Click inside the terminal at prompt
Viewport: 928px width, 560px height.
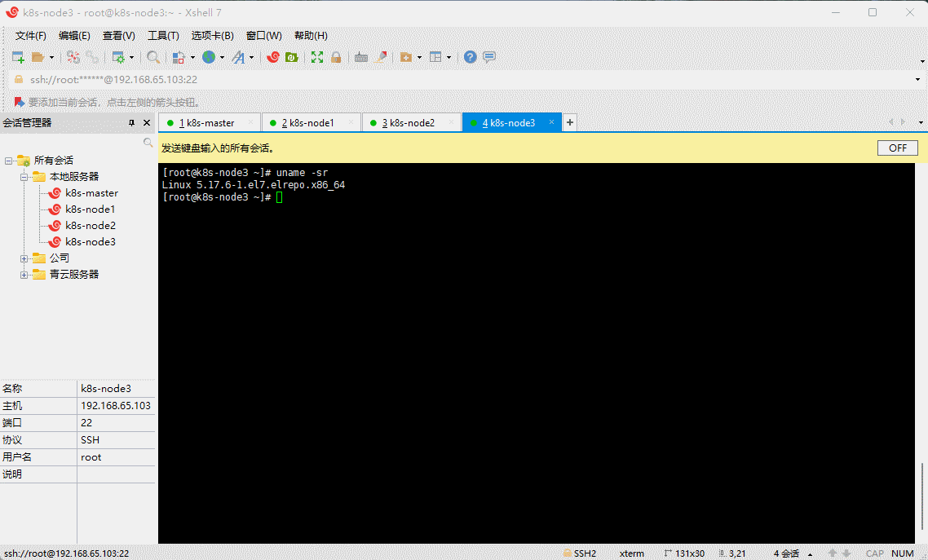pos(280,197)
